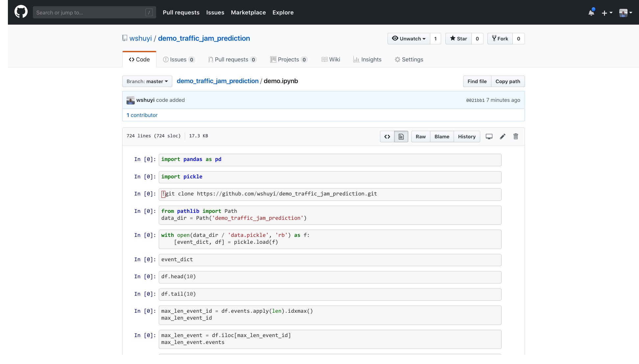Viewport: 639px width, 364px height.
Task: Edit this file with pencil icon
Action: (x=503, y=137)
